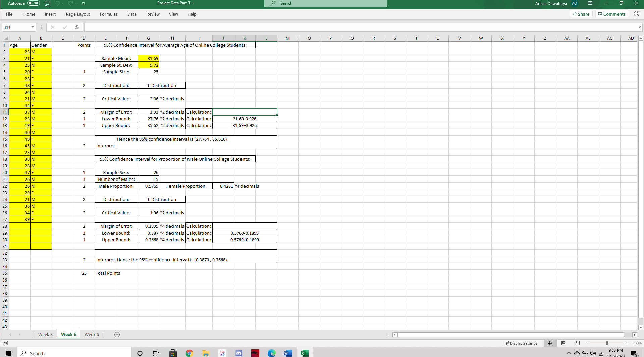Click the Share button
Image resolution: width=644 pixels, height=357 pixels.
[581, 14]
